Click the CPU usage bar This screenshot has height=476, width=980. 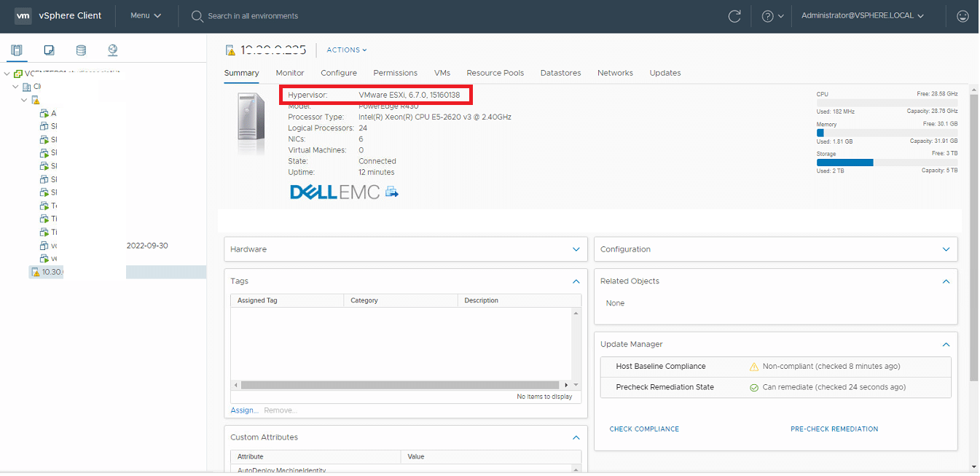[x=887, y=103]
